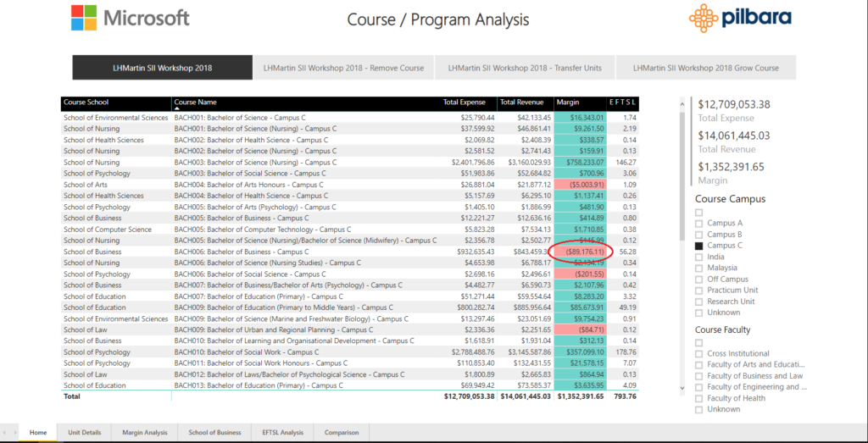Viewport: 868px width, 443px height.
Task: Click the red margin cell ($201.55)
Action: click(x=580, y=274)
